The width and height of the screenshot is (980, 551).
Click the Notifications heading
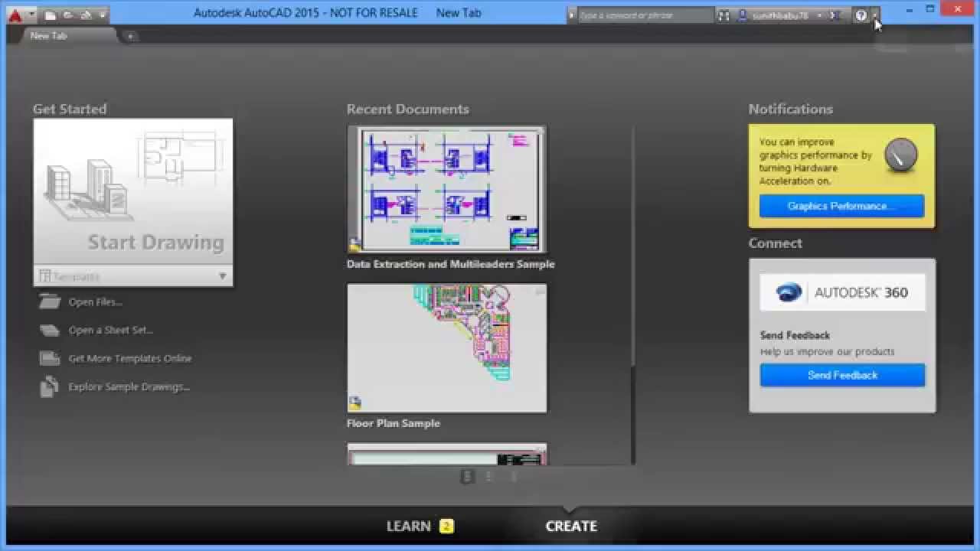tap(791, 109)
